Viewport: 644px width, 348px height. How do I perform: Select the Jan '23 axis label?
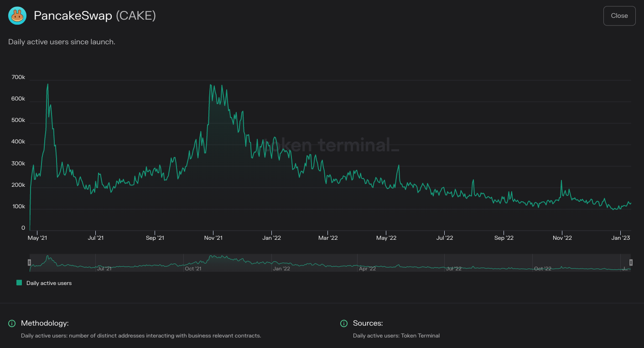tap(620, 237)
